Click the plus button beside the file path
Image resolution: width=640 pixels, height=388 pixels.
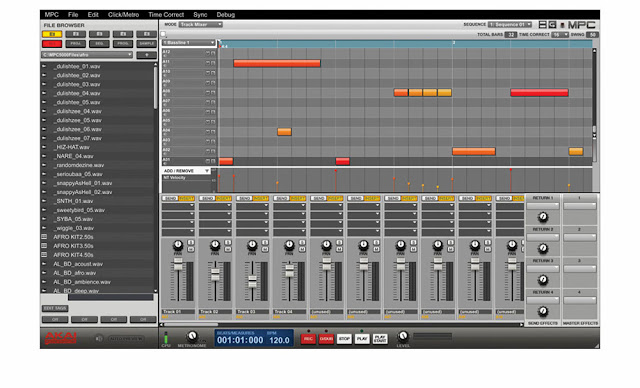[147, 55]
